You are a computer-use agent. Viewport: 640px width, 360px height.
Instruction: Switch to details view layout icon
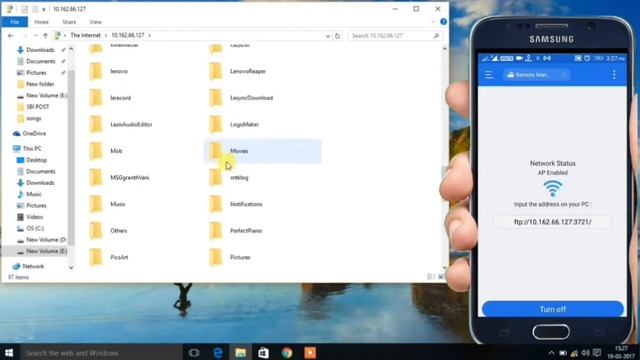[x=431, y=277]
